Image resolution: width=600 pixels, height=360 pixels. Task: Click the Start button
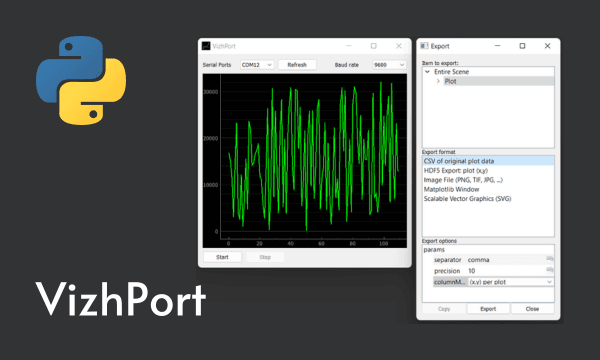click(222, 257)
